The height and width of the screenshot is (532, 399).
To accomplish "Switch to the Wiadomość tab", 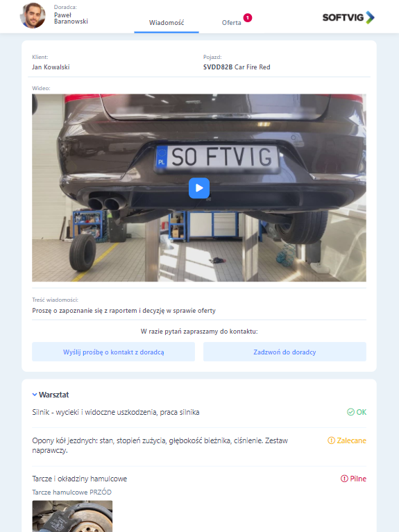I will tap(167, 23).
